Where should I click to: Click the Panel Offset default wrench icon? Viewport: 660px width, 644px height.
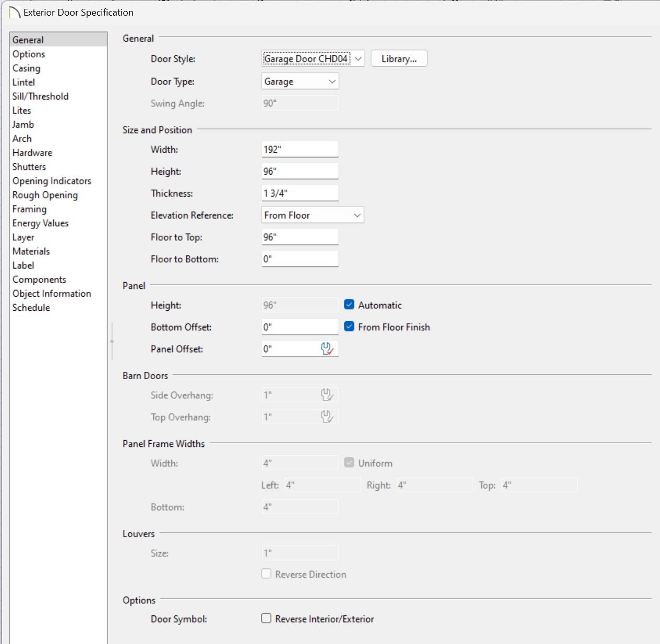pos(327,349)
